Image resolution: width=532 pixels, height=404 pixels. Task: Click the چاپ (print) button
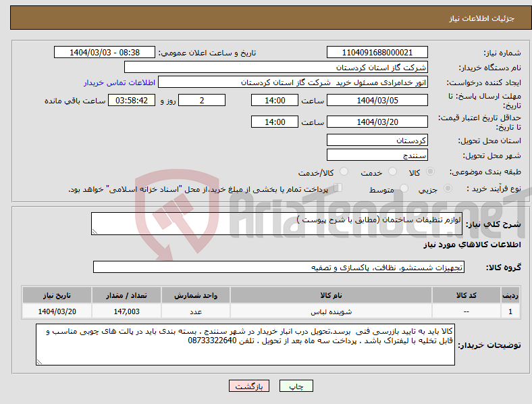click(x=296, y=386)
